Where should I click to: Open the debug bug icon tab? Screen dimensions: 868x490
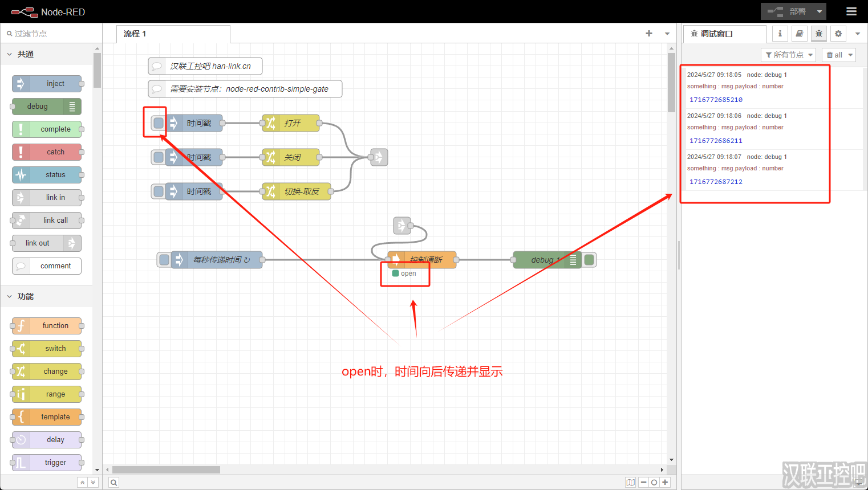(819, 34)
